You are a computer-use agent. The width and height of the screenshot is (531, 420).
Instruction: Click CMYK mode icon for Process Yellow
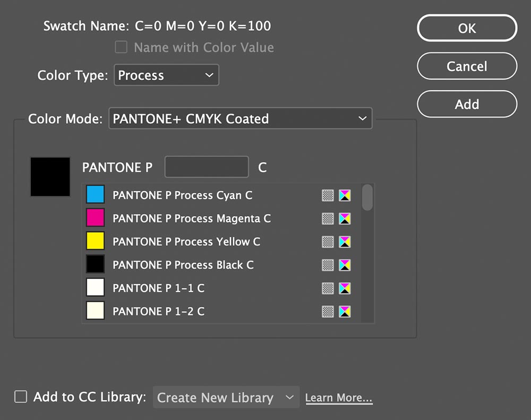coord(345,242)
